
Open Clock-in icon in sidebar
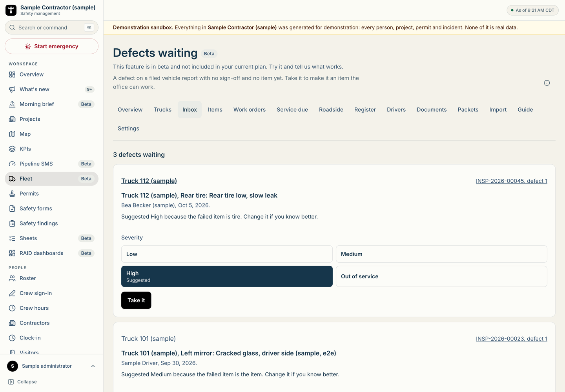click(12, 338)
